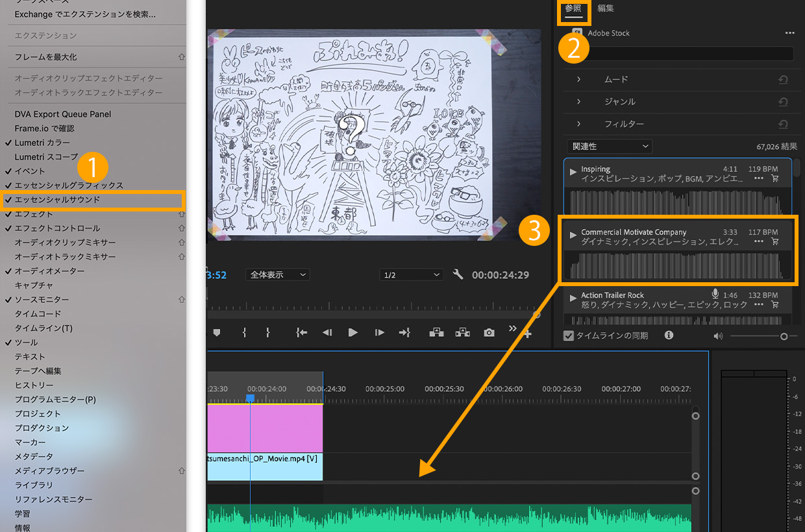
Task: Uncheck タイムラインの同期 checkbox
Action: click(x=569, y=336)
